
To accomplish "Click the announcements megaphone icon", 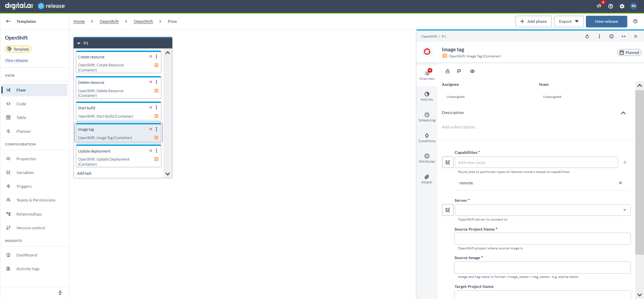I will pos(599,6).
